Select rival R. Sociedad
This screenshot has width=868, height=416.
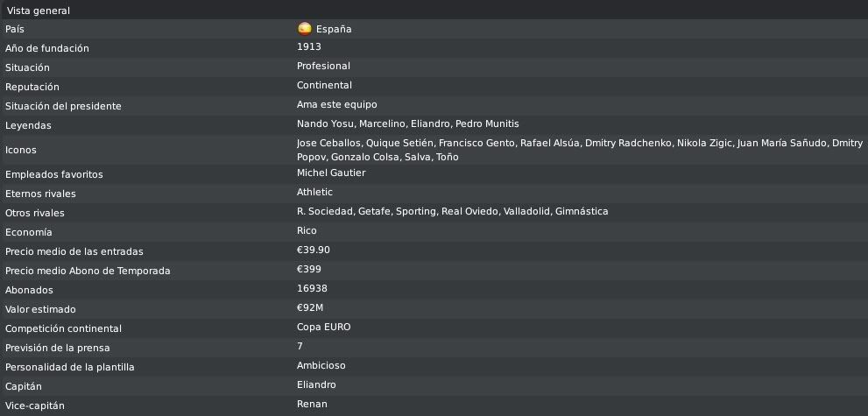point(325,211)
